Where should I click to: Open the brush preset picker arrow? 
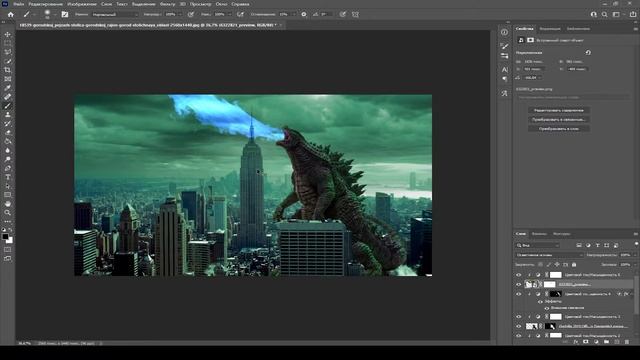tap(54, 14)
